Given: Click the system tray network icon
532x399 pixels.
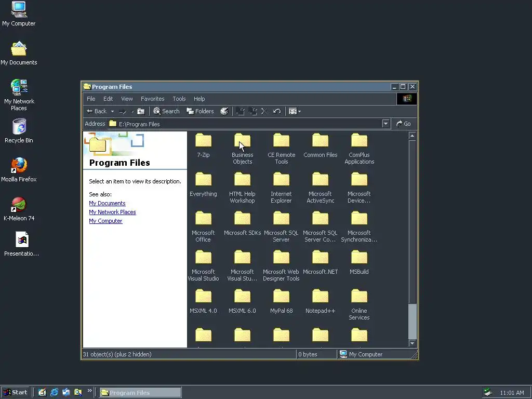Looking at the screenshot, I should [488, 393].
